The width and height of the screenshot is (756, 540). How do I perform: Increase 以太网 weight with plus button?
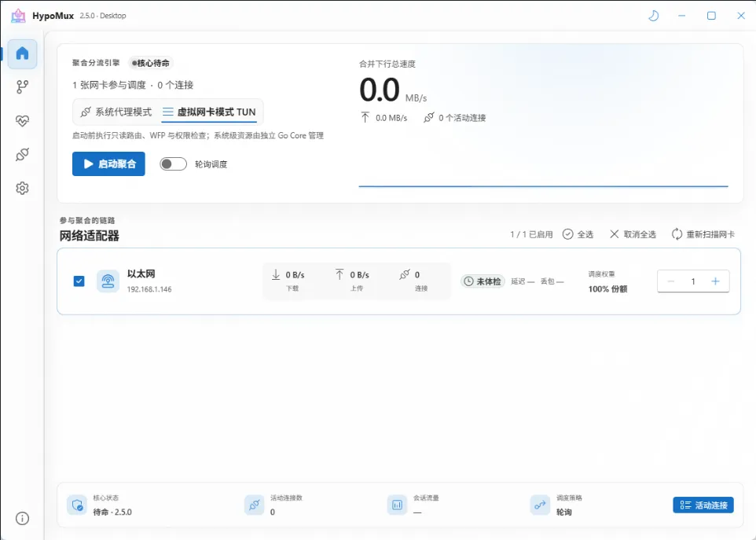click(x=715, y=281)
